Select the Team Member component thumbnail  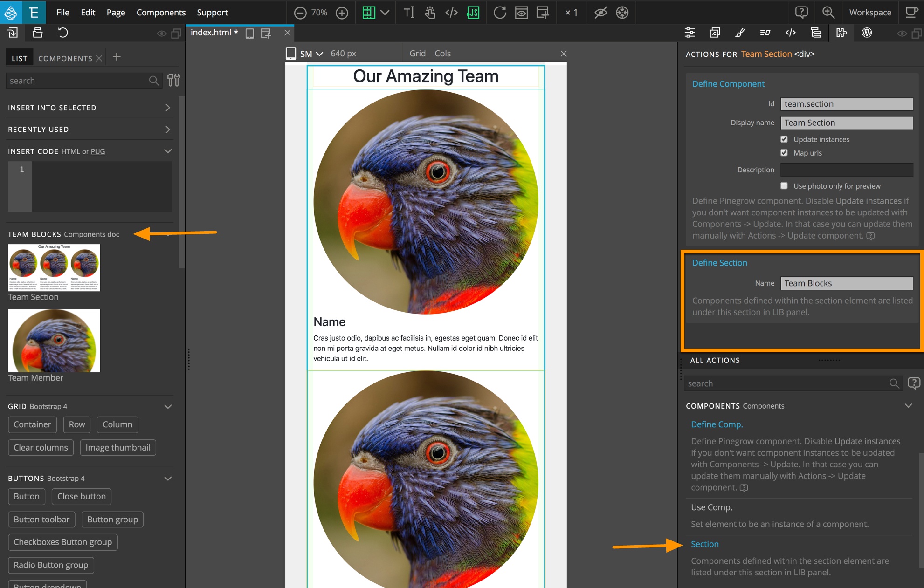coord(54,341)
